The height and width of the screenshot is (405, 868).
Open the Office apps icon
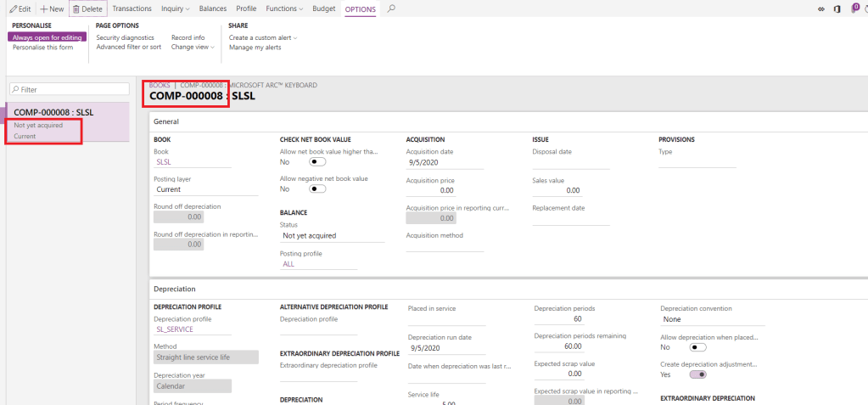tap(837, 8)
